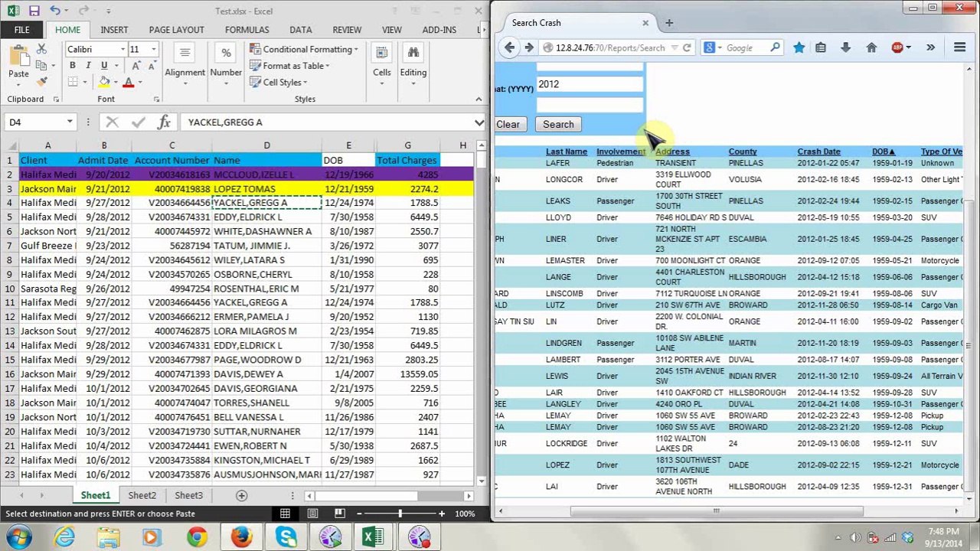
Task: Reload the Search Crash page
Action: pyautogui.click(x=687, y=47)
